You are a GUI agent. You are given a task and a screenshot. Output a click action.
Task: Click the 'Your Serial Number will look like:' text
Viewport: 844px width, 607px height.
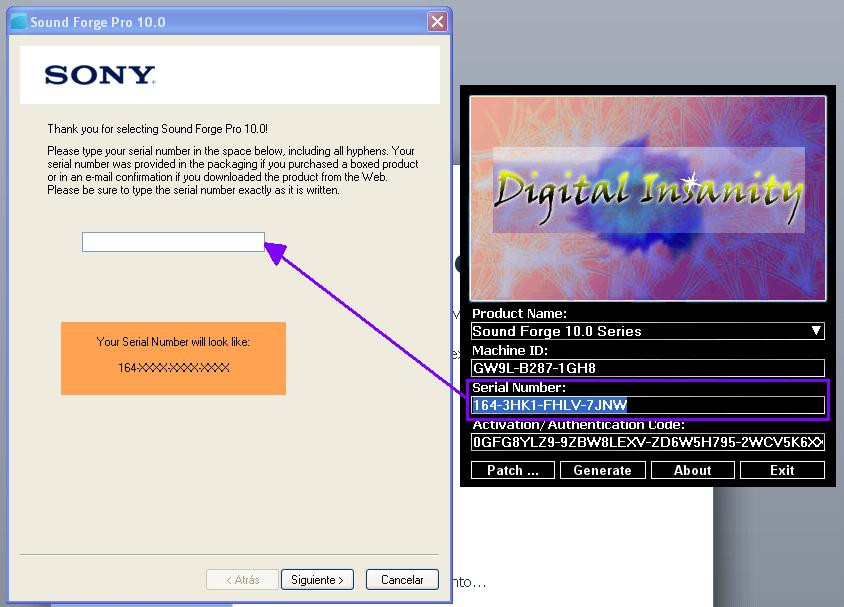click(x=173, y=342)
